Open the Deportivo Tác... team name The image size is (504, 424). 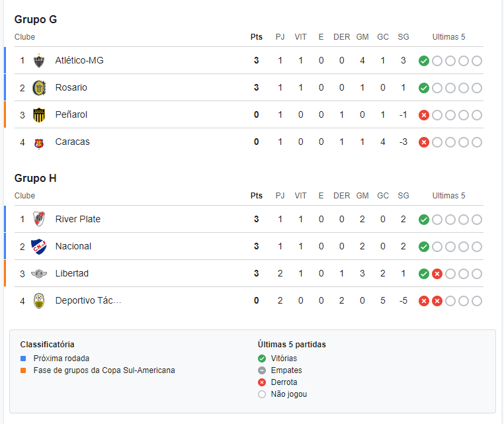click(88, 300)
